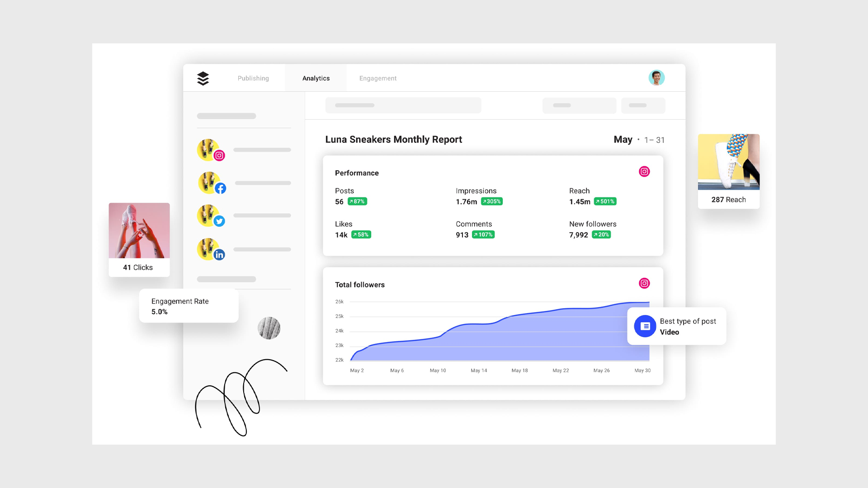
Task: Click the user avatar in top-right corner
Action: coord(656,77)
